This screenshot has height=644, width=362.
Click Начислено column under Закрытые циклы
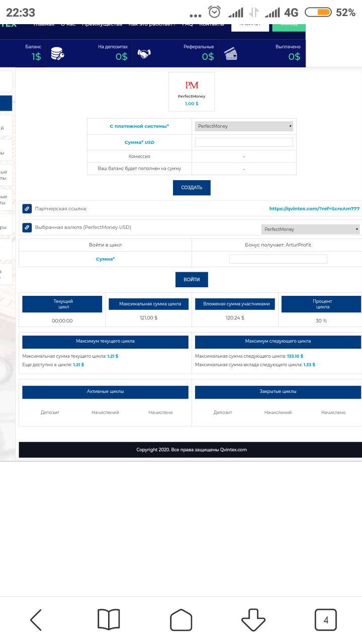tap(333, 413)
